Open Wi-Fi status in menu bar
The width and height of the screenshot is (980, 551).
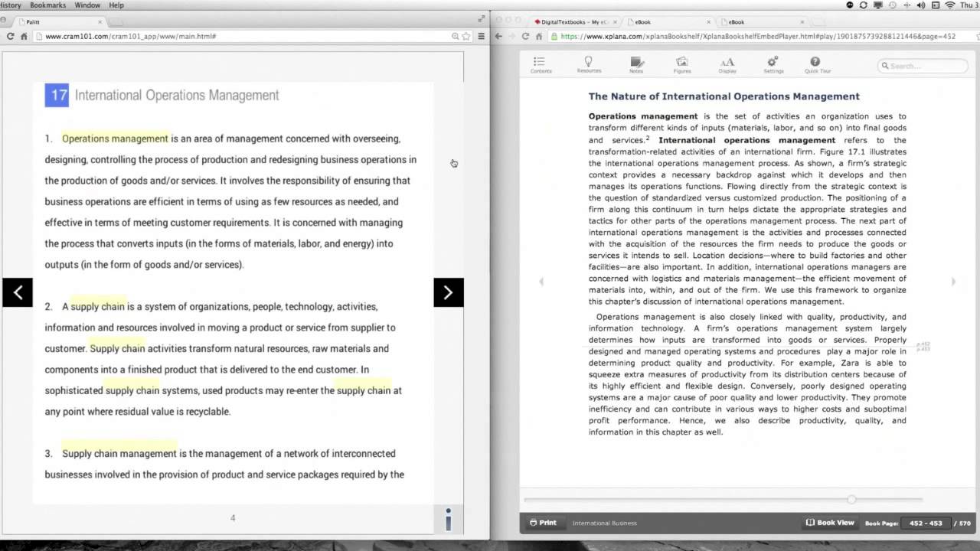click(950, 5)
